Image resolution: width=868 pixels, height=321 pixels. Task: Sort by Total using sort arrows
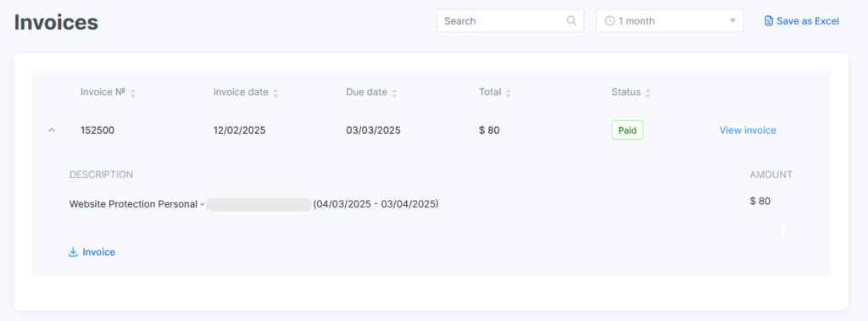pos(509,93)
